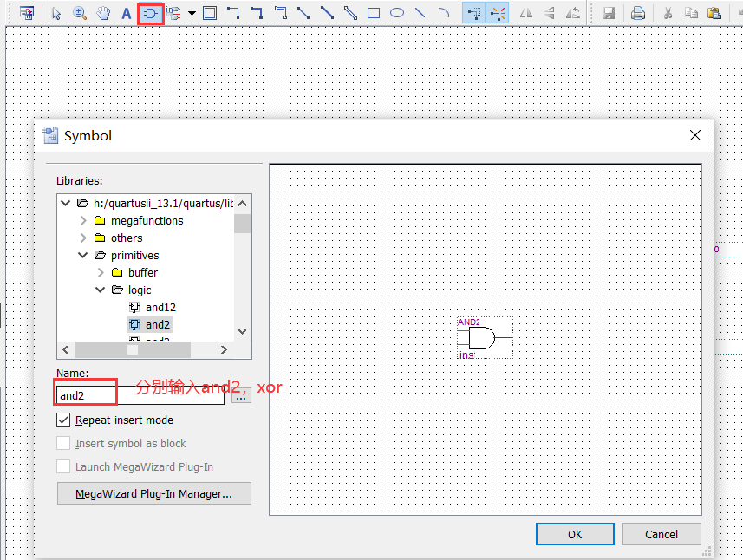Viewport: 743px width, 560px height.
Task: Toggle rubberbanding mode
Action: coord(498,13)
